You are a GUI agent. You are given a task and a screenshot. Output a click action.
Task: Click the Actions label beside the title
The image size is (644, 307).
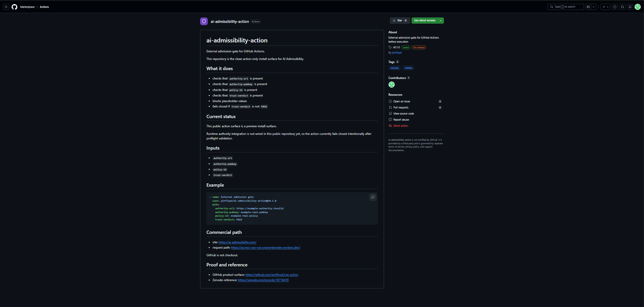[256, 22]
